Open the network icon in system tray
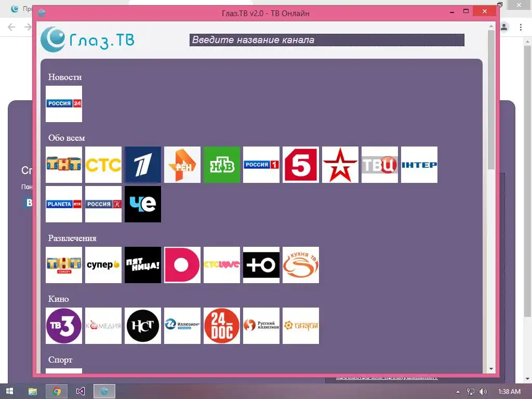The image size is (532, 399). click(x=471, y=392)
